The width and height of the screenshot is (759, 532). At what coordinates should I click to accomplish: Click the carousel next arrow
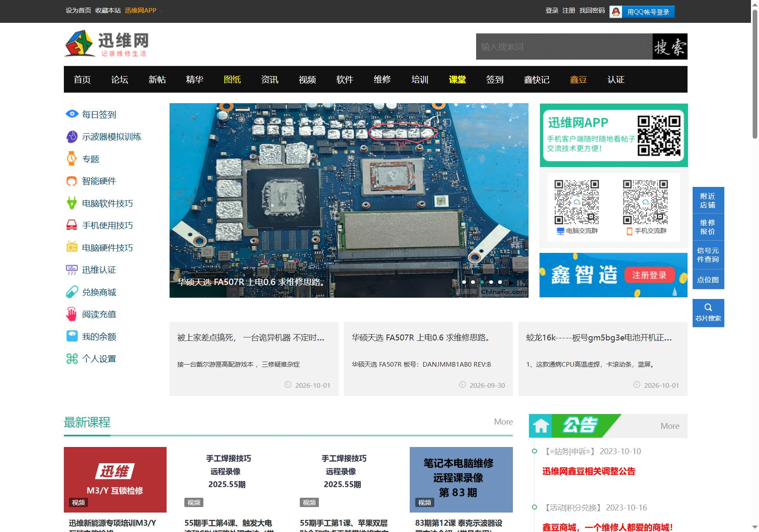pyautogui.click(x=511, y=282)
